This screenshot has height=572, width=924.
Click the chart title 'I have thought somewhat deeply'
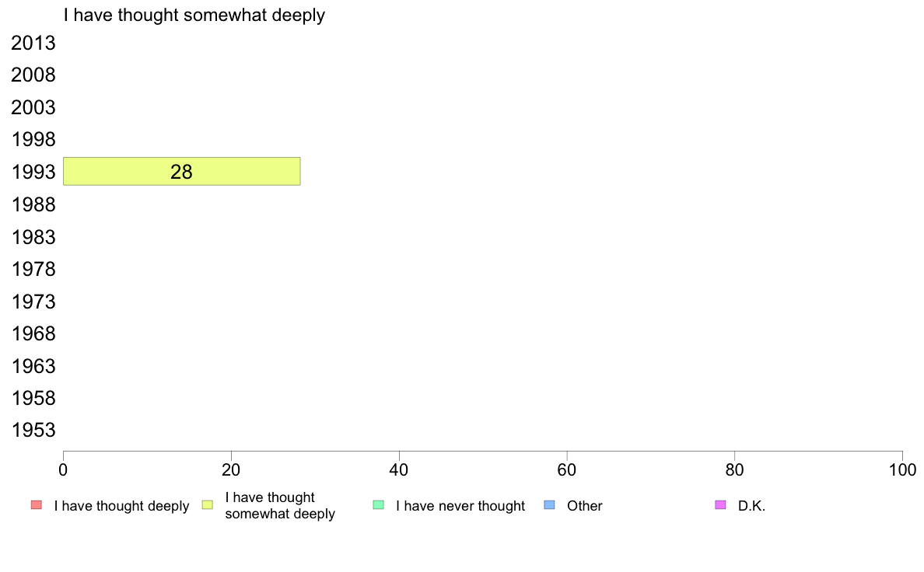pos(194,15)
